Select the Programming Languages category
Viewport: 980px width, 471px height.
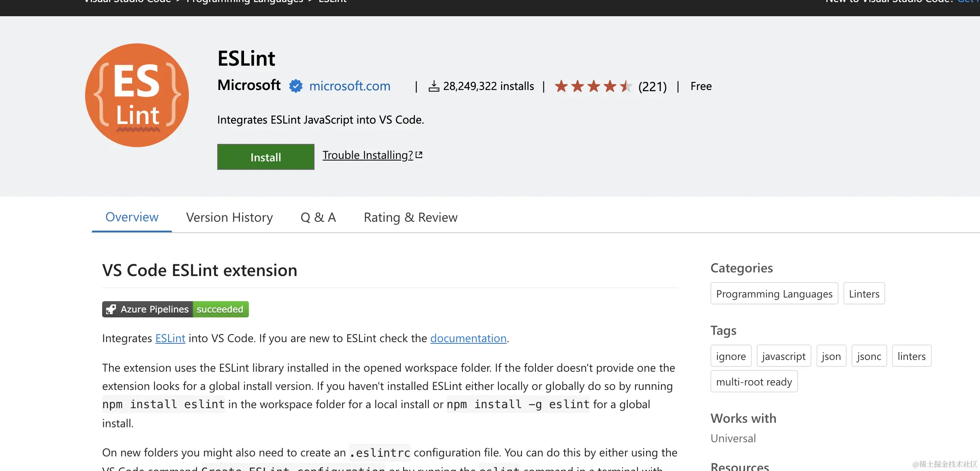(x=774, y=293)
